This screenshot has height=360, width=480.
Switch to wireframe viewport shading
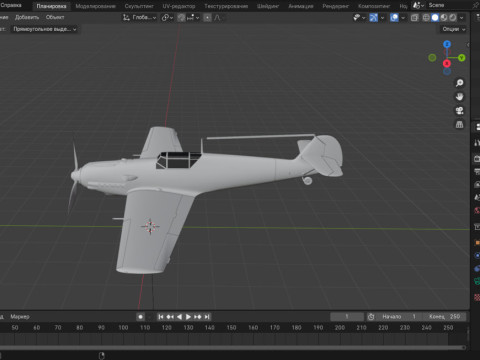[x=426, y=17]
